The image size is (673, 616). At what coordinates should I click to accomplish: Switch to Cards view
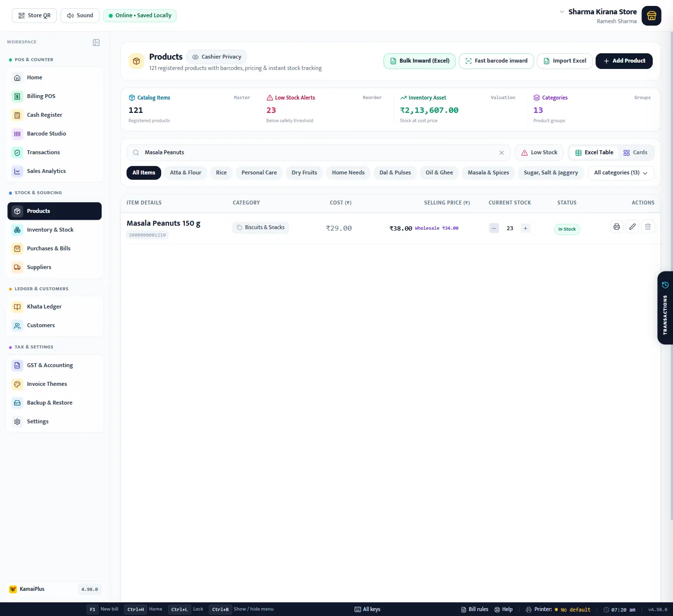635,153
